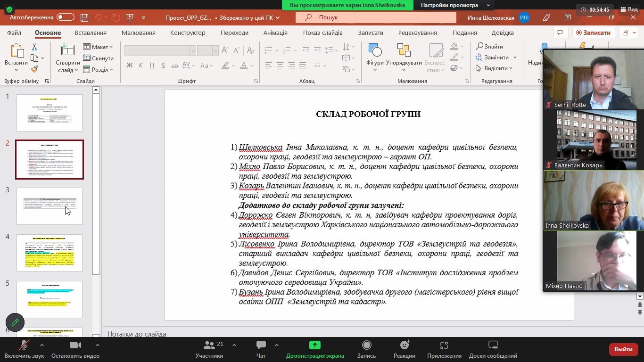Select slide 1 thumbnail

coord(50,113)
